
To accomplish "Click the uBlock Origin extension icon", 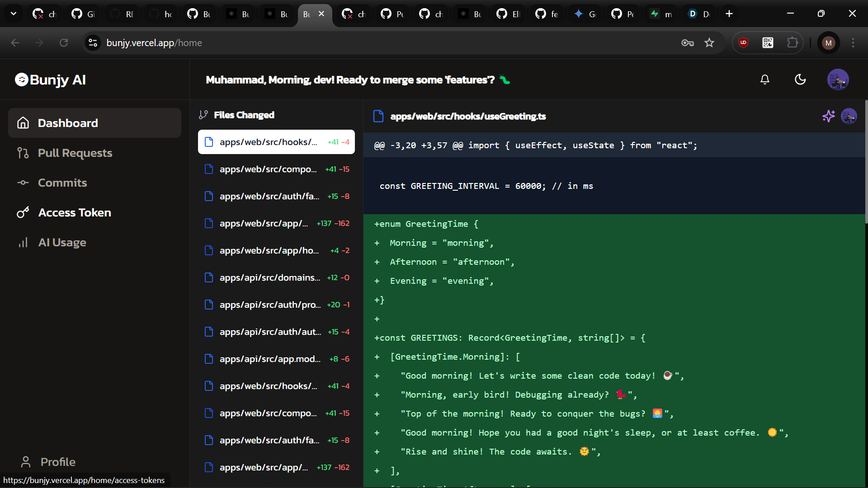I will (743, 42).
